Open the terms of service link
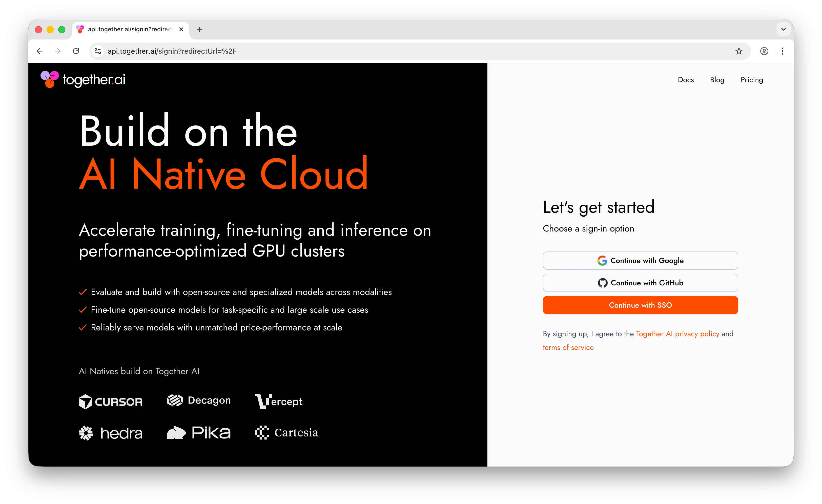Viewport: 822px width, 504px height. point(568,347)
